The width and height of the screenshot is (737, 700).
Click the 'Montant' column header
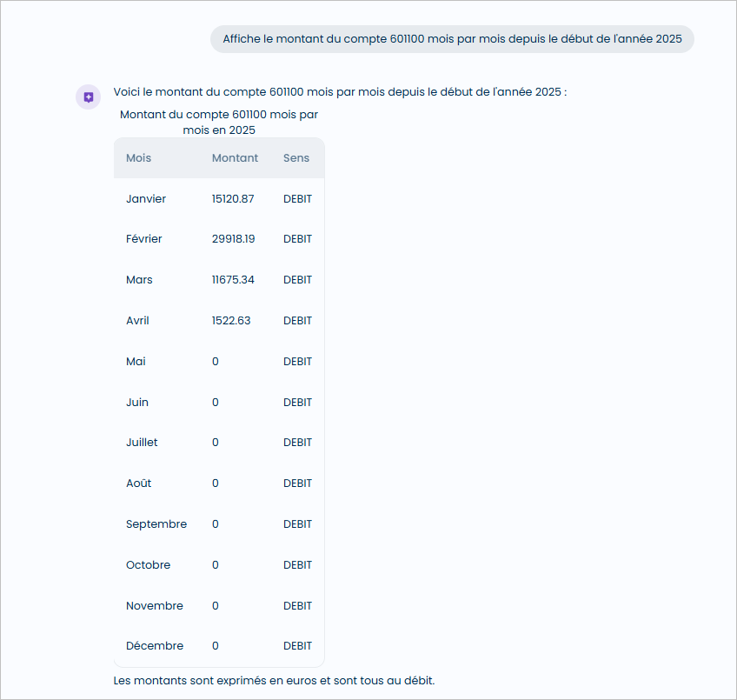coord(235,157)
